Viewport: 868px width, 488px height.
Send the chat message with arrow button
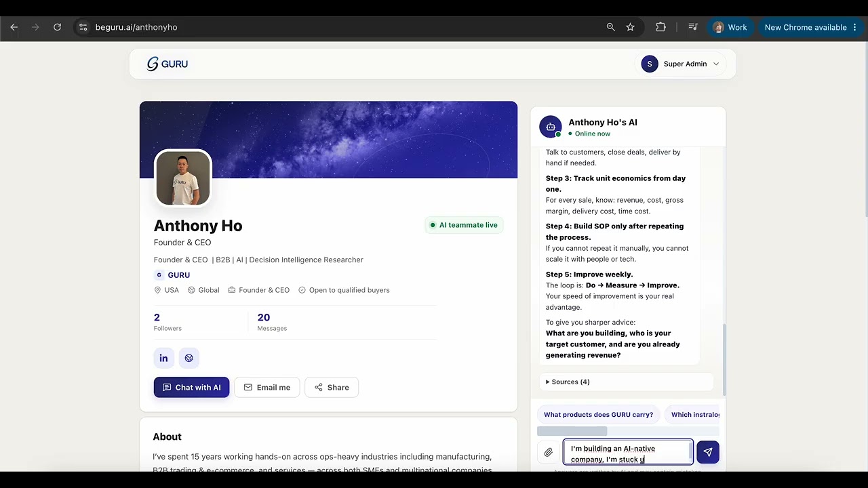707,452
